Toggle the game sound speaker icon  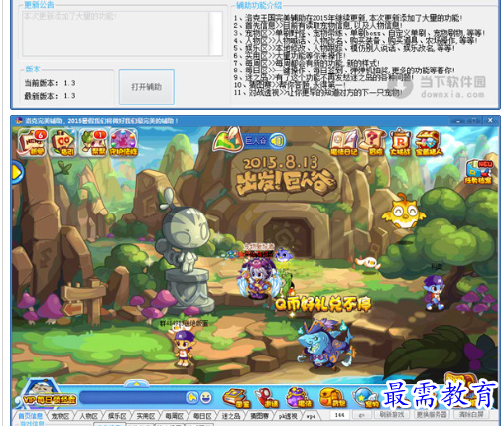pos(277,141)
